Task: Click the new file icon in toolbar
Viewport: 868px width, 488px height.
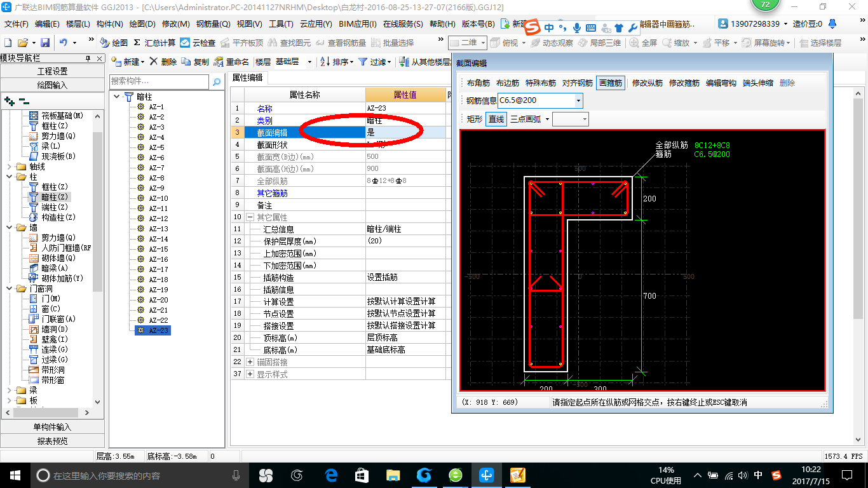Action: [8, 43]
